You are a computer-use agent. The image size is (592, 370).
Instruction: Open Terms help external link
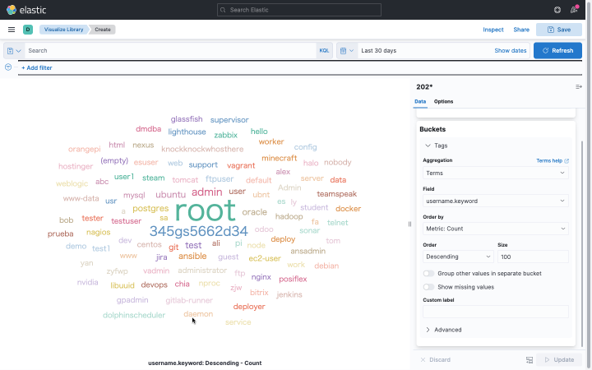(x=552, y=160)
